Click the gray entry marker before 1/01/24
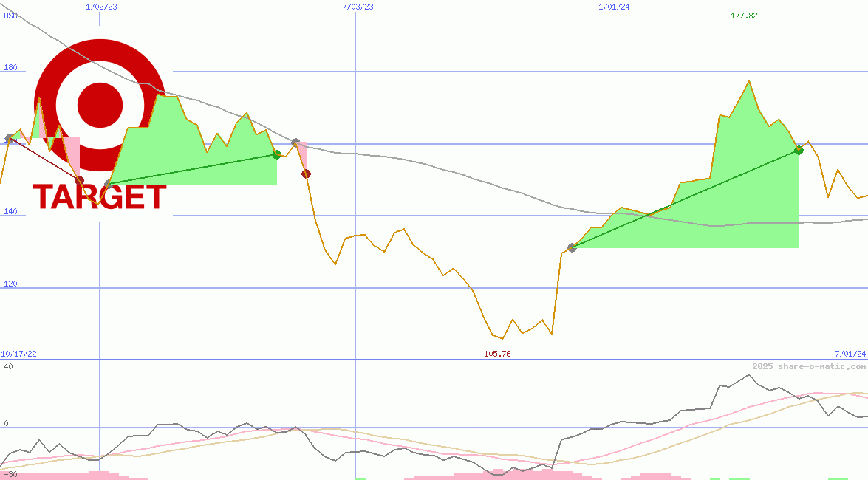The image size is (868, 480). click(x=572, y=247)
